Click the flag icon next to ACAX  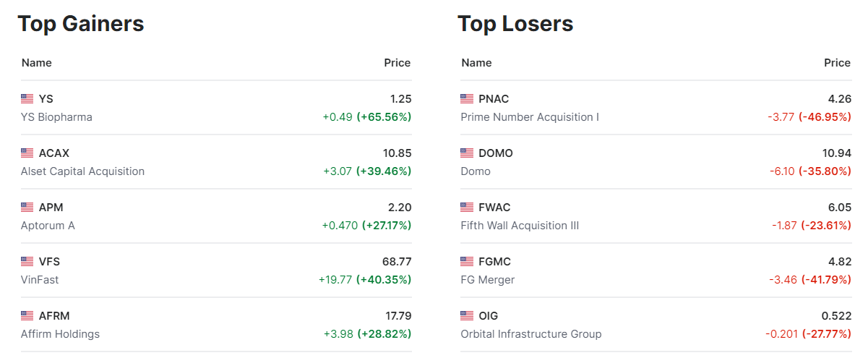[x=27, y=153]
